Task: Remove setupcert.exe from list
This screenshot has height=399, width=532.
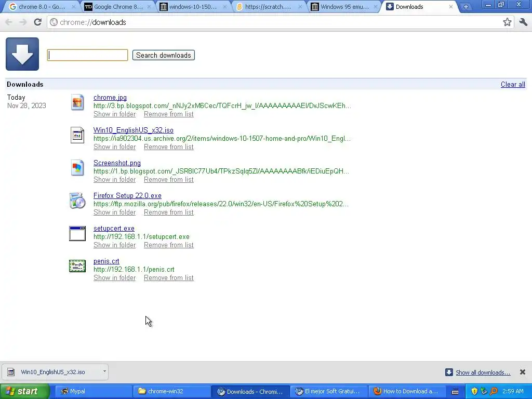Action: [169, 245]
